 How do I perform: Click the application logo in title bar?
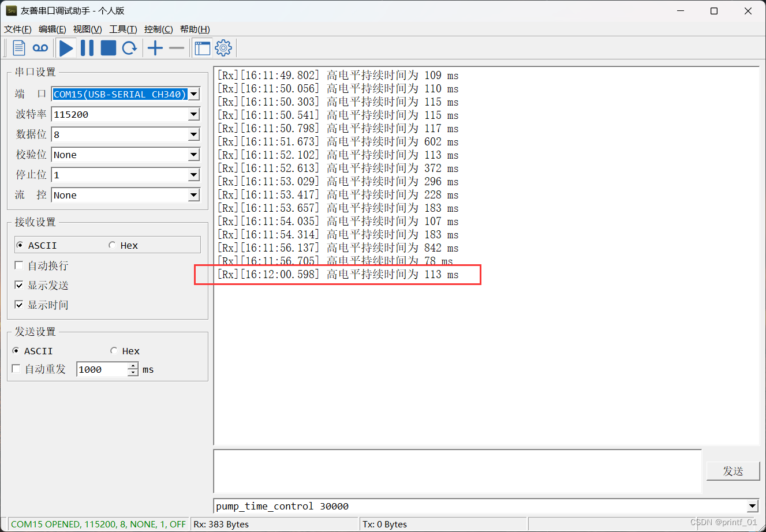(x=11, y=10)
